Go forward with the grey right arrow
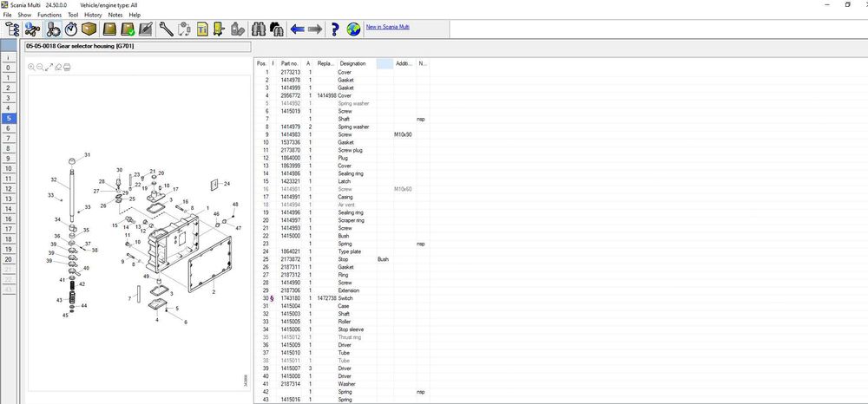The height and width of the screenshot is (404, 868). [315, 29]
